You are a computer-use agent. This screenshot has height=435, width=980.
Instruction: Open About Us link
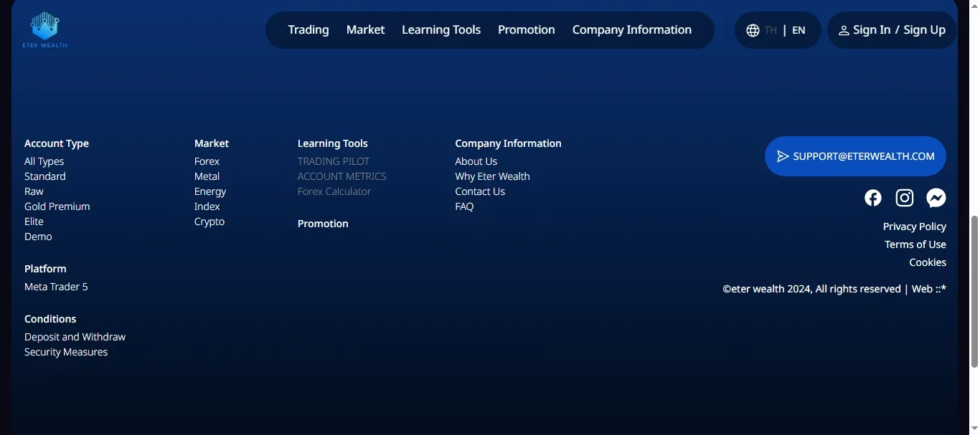[476, 161]
